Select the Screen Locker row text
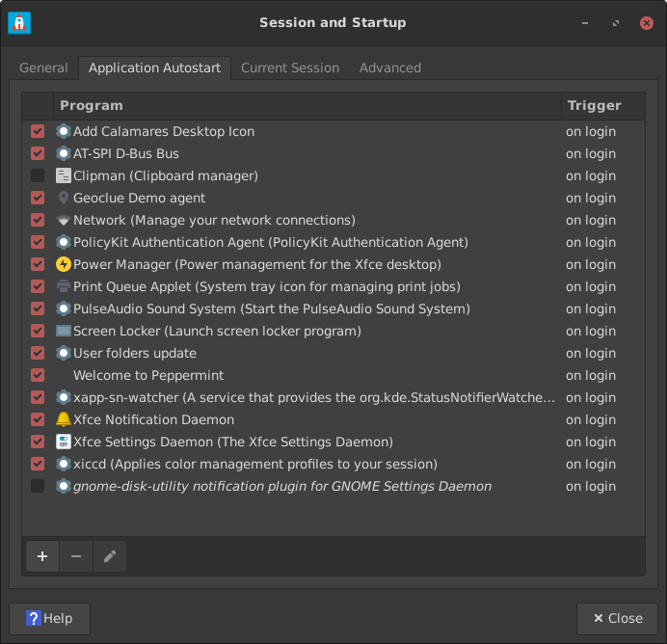 pos(217,331)
